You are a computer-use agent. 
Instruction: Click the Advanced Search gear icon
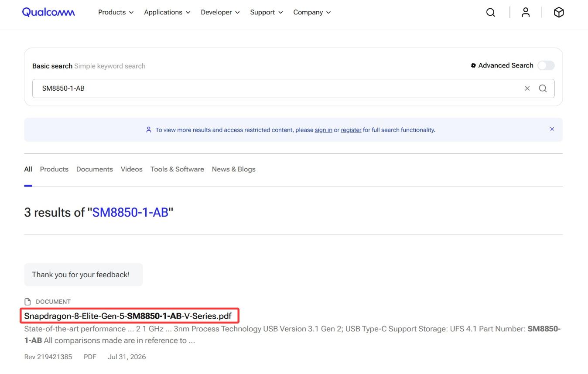[x=473, y=65]
